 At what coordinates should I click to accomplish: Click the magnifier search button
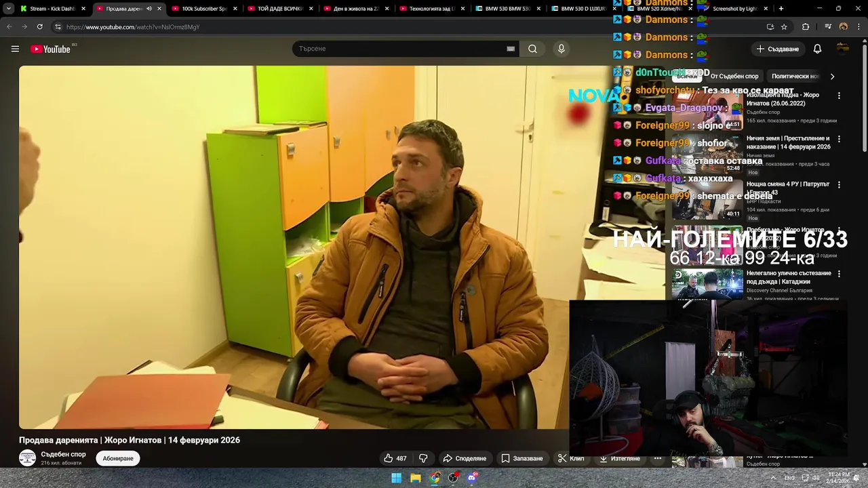(532, 49)
